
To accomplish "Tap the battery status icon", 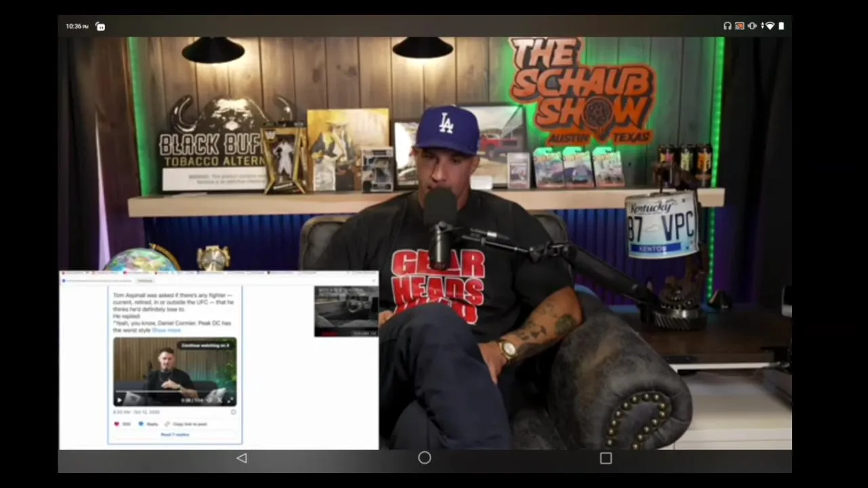I will pos(781,26).
